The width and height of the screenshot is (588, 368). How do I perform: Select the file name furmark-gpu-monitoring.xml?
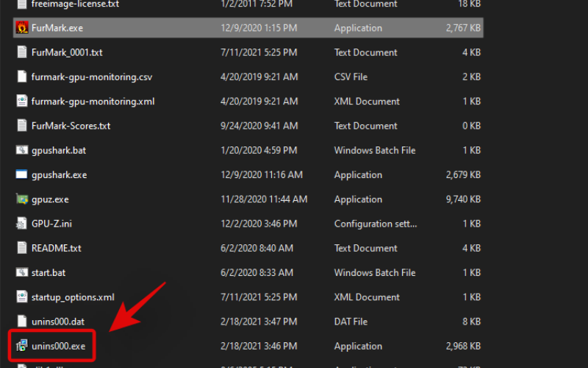click(x=93, y=102)
